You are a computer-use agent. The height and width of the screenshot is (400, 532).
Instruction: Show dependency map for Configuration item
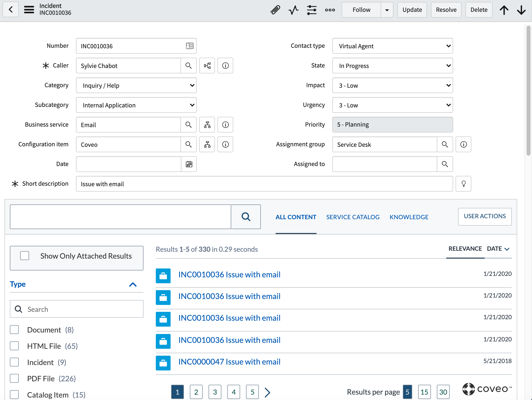(207, 144)
